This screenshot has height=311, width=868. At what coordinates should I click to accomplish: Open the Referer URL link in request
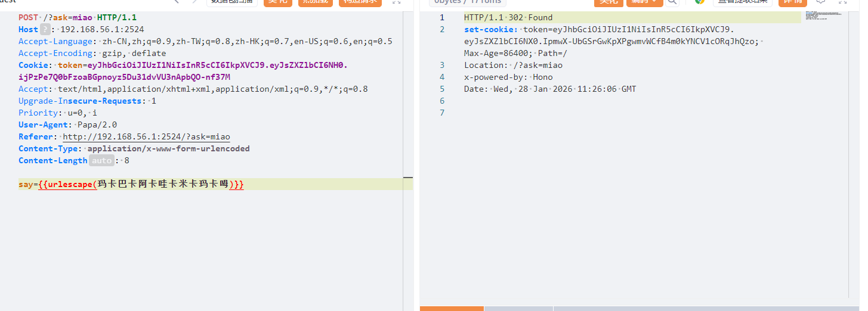tap(146, 136)
